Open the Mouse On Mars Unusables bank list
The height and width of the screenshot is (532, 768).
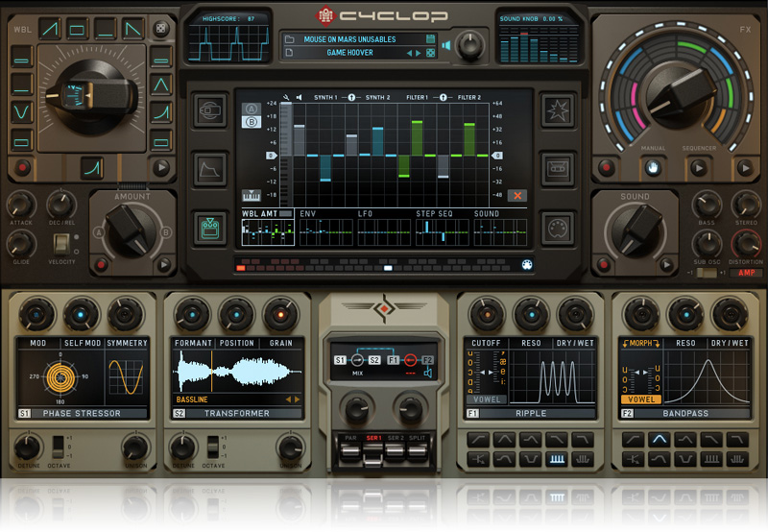355,39
